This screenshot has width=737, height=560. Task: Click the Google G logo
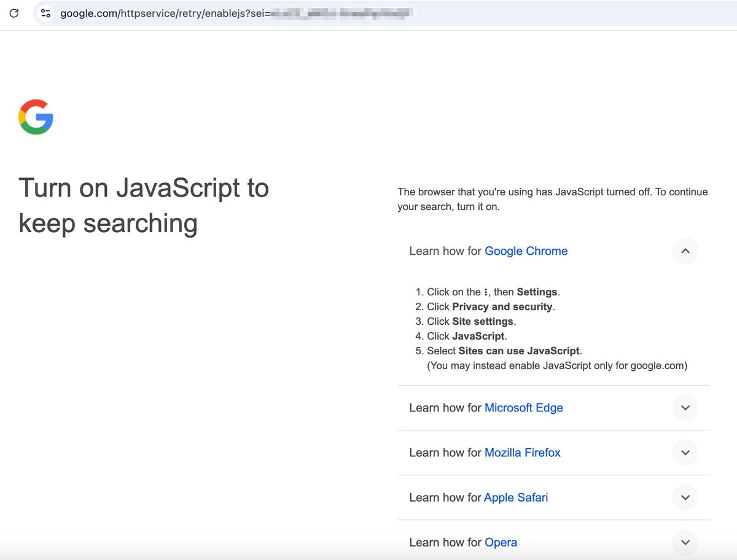pos(36,117)
